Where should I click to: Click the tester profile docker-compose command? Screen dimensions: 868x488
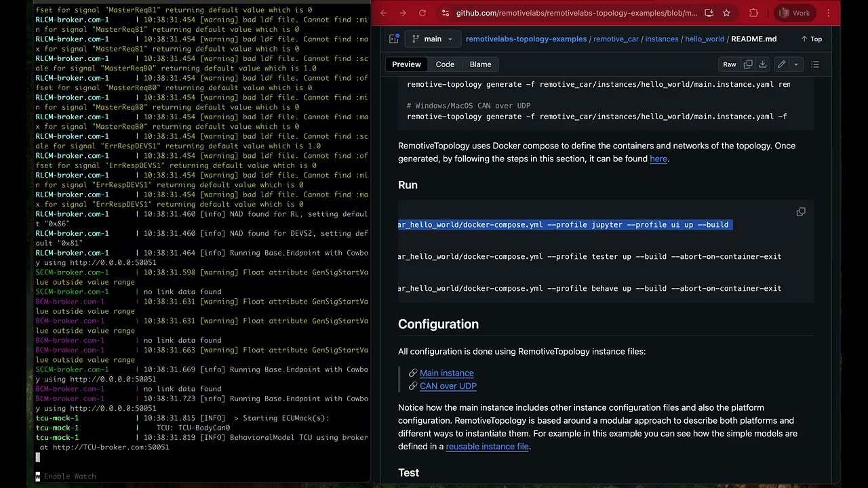pos(590,256)
